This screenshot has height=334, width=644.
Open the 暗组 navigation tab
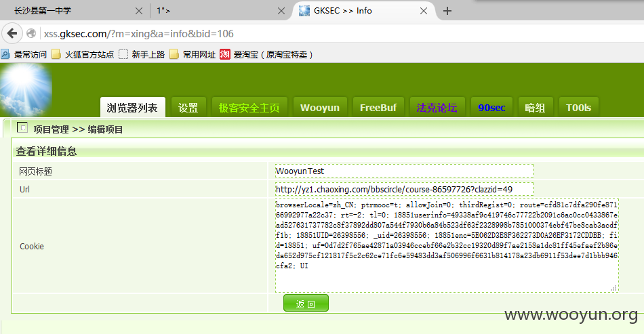(x=535, y=108)
